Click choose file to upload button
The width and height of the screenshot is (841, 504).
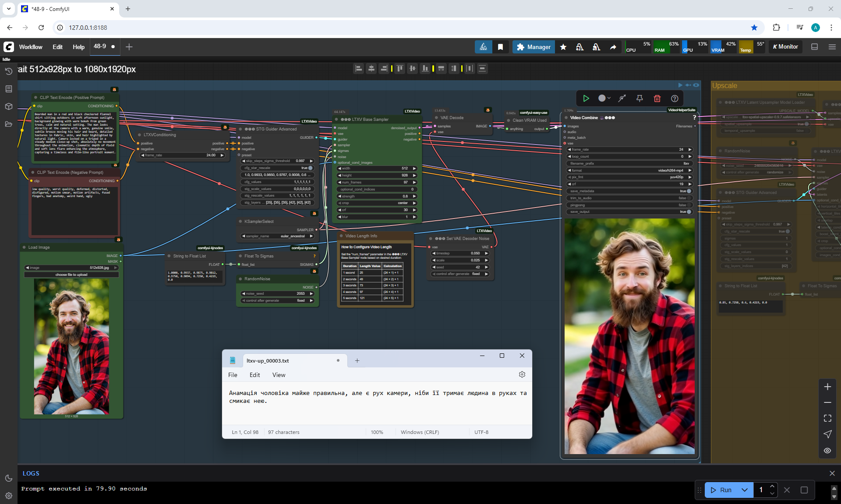point(71,275)
